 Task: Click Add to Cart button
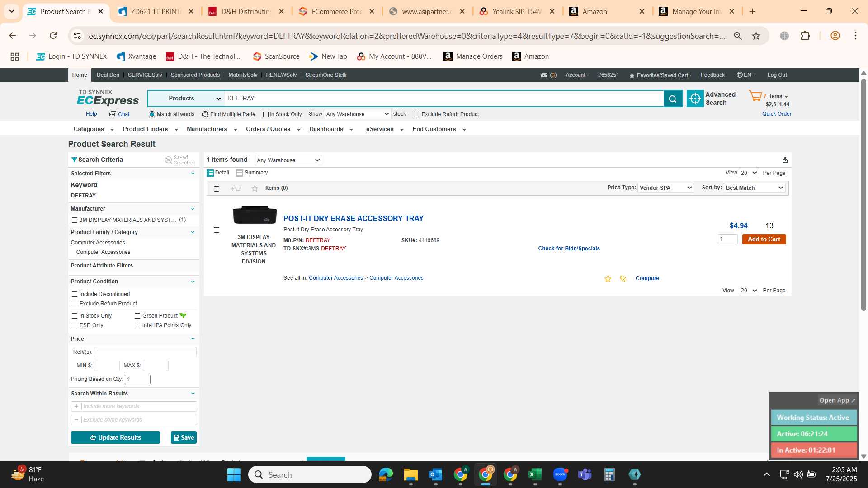(764, 239)
